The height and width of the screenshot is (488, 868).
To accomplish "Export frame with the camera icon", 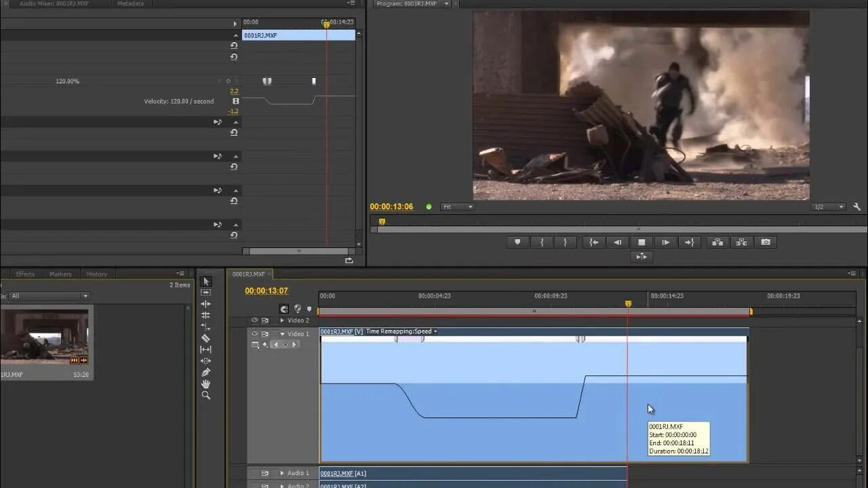I will pyautogui.click(x=766, y=242).
